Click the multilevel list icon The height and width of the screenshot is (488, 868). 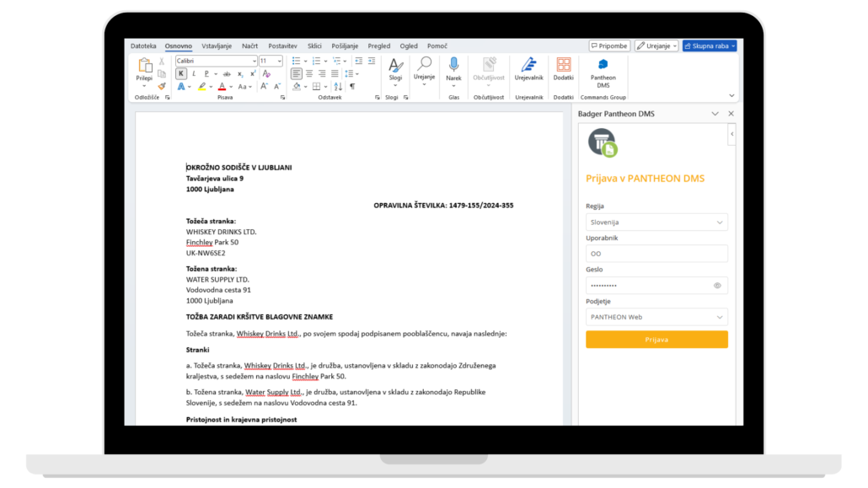coord(336,61)
